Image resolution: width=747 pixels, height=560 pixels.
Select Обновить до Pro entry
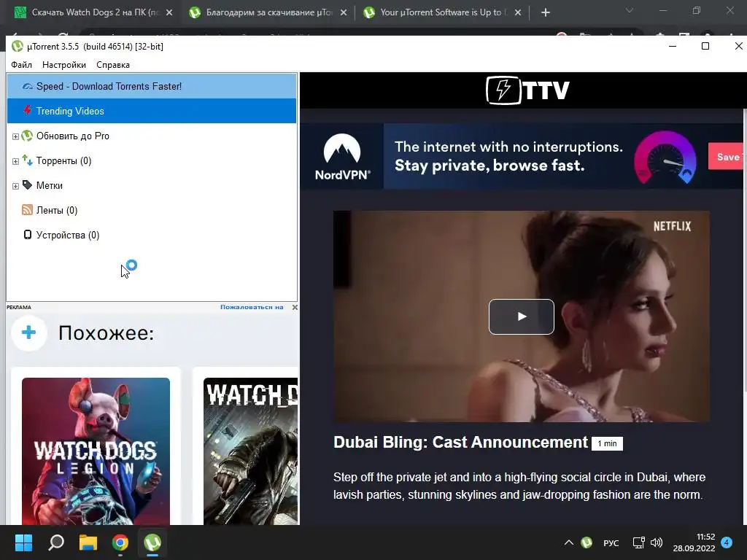pos(73,136)
